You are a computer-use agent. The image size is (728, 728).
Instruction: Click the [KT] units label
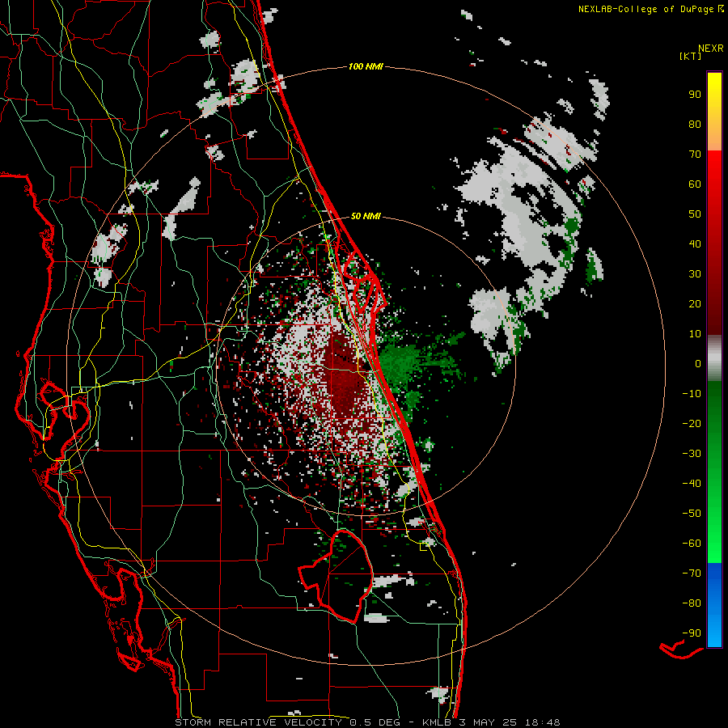[x=691, y=56]
